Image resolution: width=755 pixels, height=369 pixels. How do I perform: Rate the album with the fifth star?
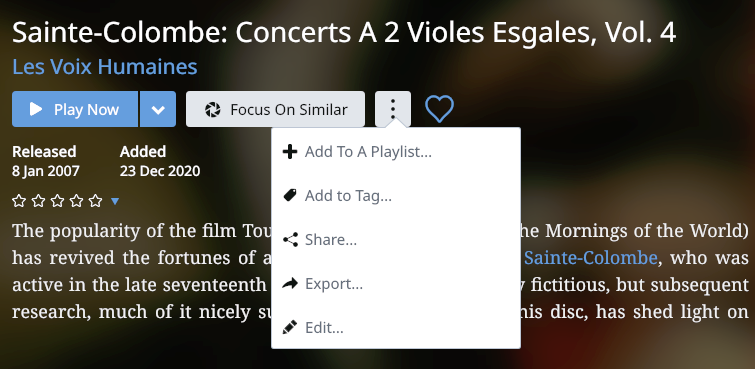[x=96, y=200]
